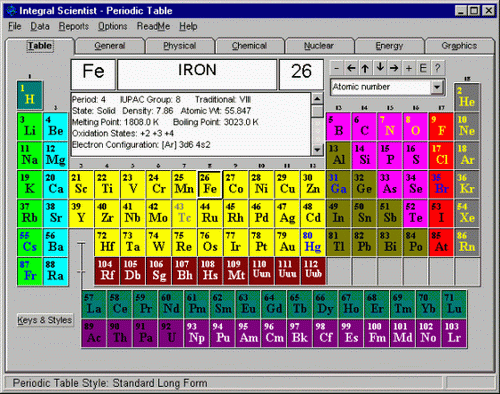The width and height of the screenshot is (500, 394).
Task: Click info box scroll up arrow
Action: coord(317,99)
